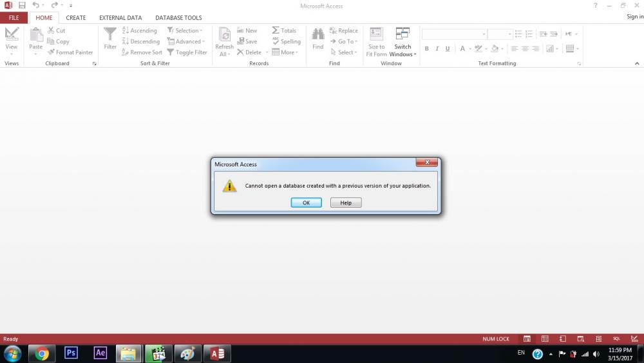The height and width of the screenshot is (363, 644).
Task: Toggle Italic formatting
Action: pyautogui.click(x=437, y=48)
